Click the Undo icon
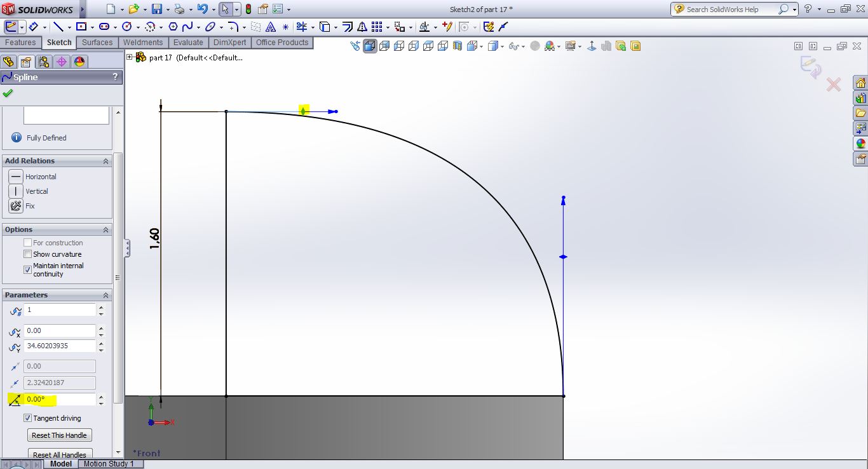868x469 pixels. tap(202, 9)
